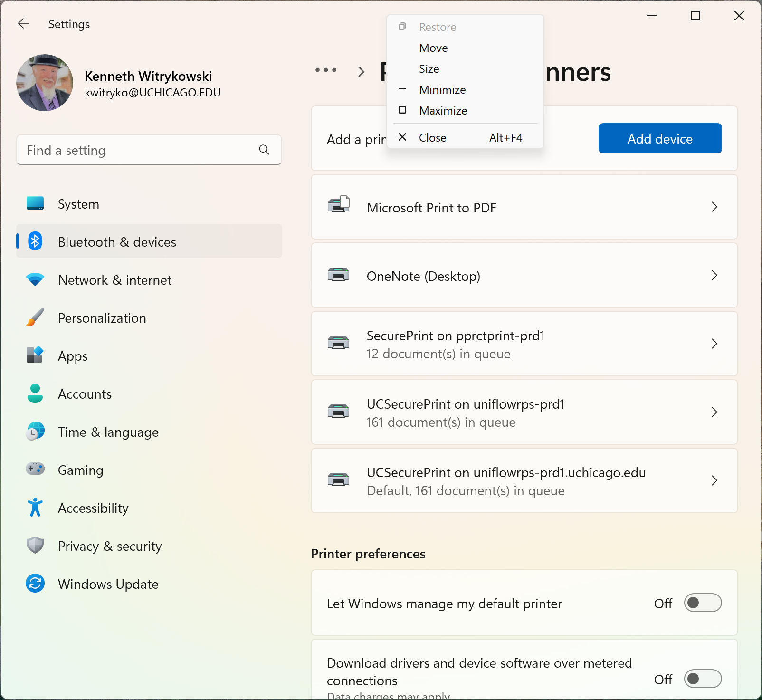Click the Add device button
The width and height of the screenshot is (762, 700).
[x=660, y=138]
